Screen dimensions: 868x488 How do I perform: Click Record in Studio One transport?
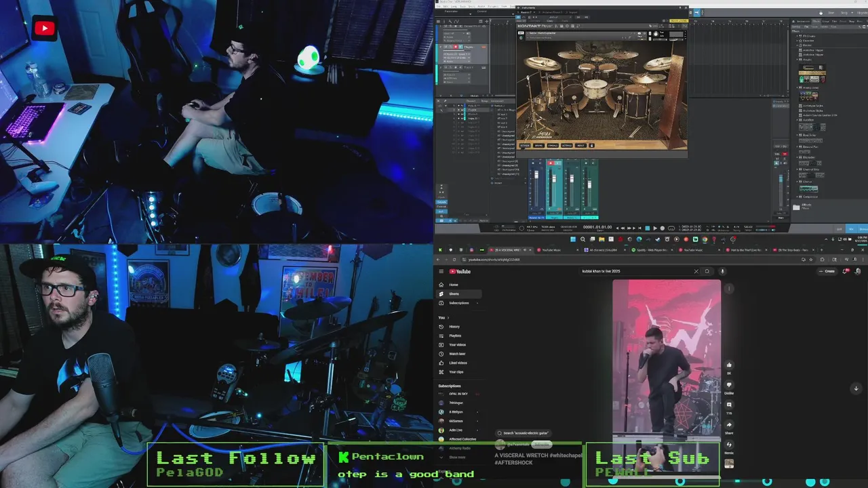tap(663, 228)
